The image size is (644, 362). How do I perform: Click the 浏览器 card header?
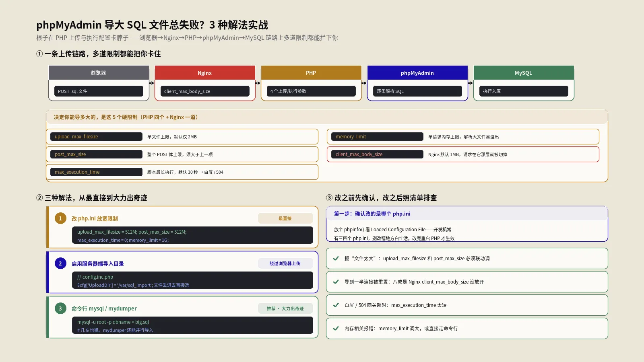coord(99,73)
